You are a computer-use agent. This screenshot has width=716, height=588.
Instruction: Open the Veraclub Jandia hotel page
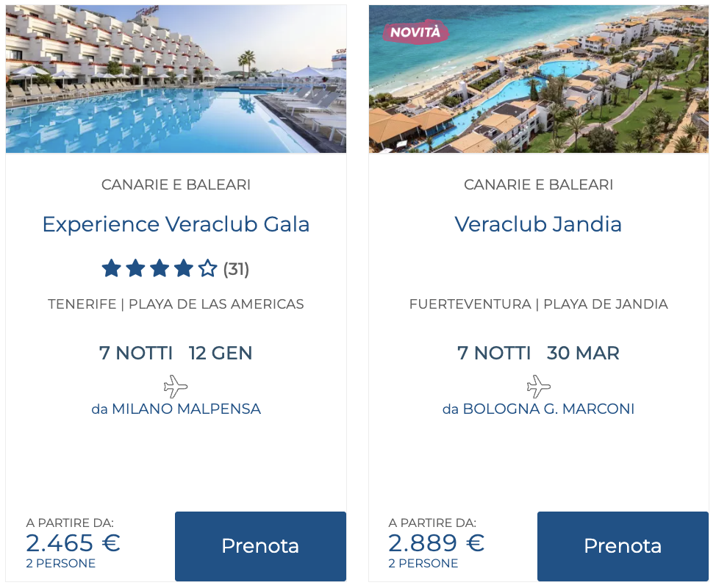pos(539,224)
